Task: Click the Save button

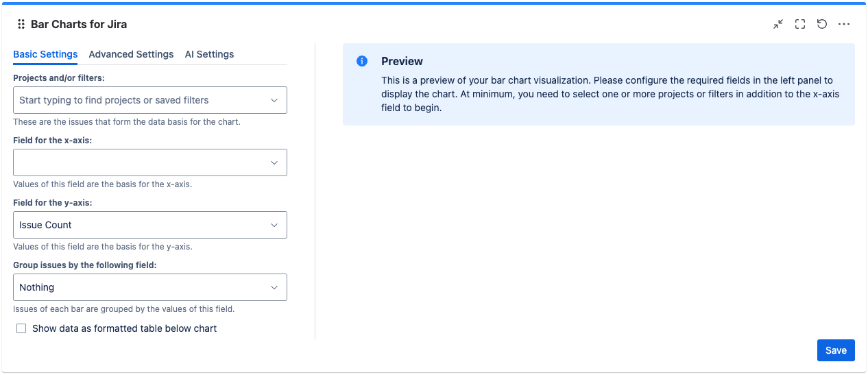Action: tap(836, 350)
